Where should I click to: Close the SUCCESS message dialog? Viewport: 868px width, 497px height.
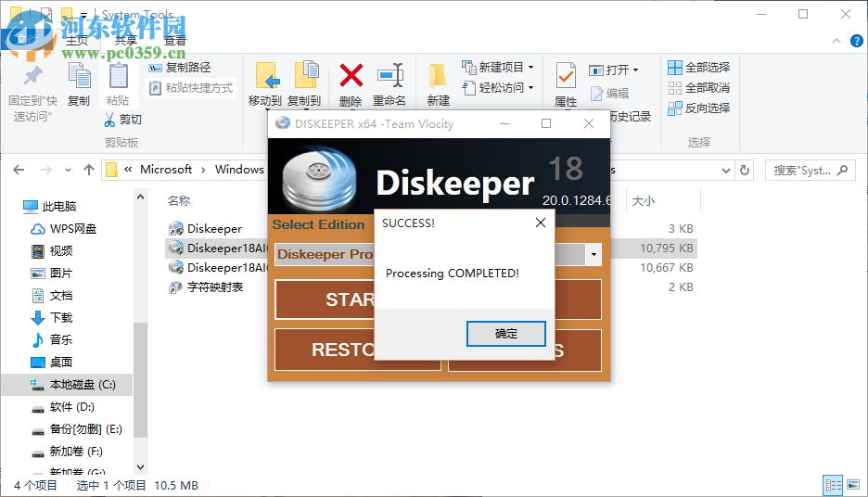[541, 223]
